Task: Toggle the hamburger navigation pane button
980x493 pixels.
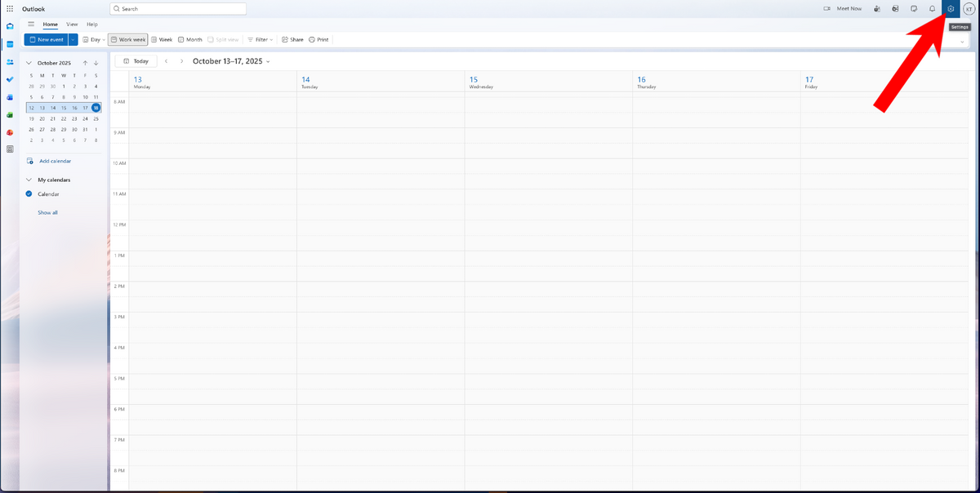Action: pyautogui.click(x=31, y=24)
